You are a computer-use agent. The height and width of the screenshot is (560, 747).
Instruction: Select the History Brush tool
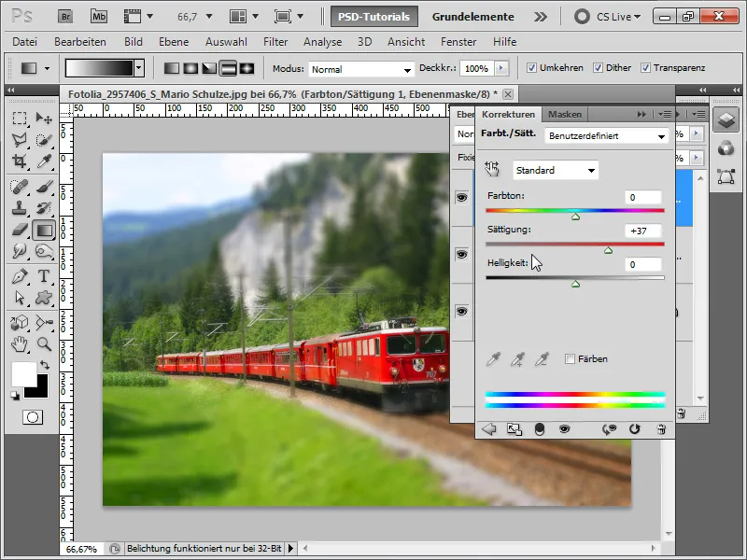coord(44,208)
